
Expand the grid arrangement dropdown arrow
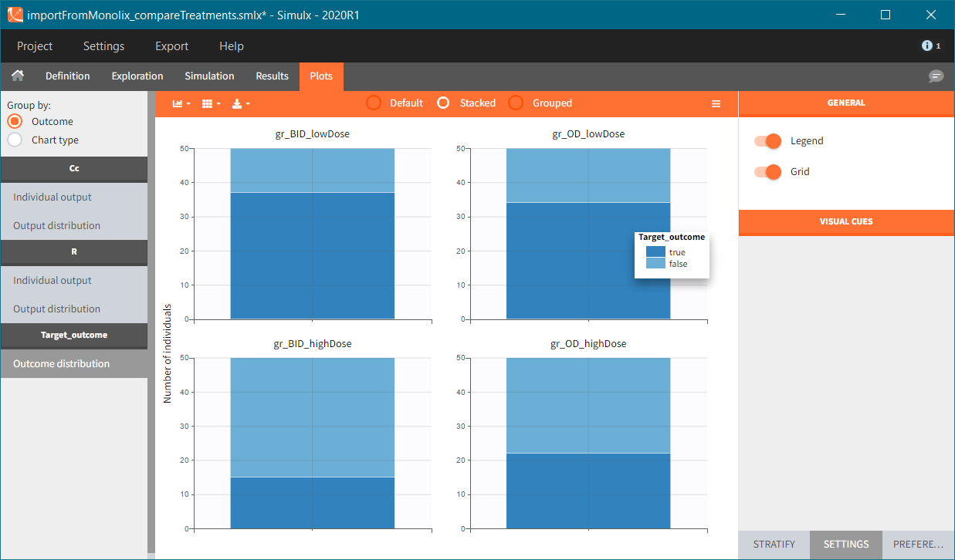click(218, 103)
